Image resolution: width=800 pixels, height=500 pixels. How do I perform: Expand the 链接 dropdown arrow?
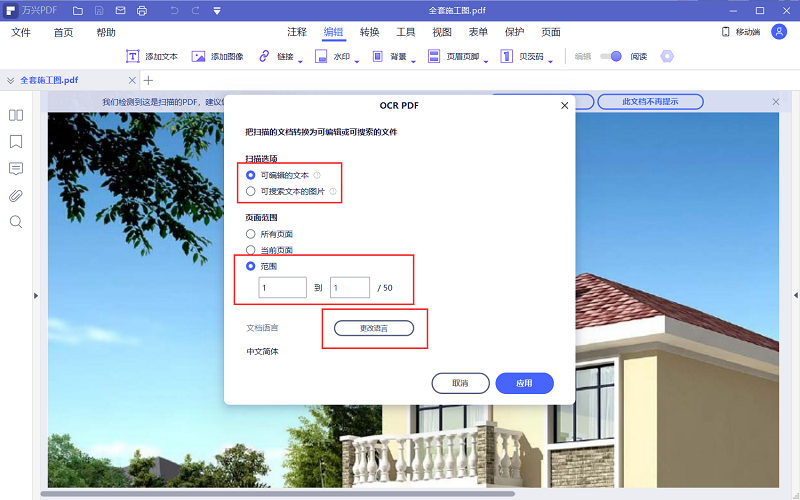pos(300,62)
